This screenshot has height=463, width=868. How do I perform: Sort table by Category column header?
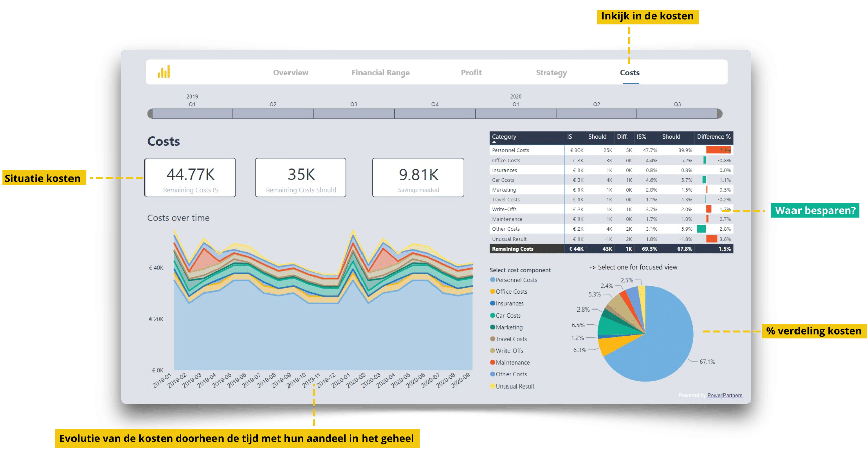(504, 137)
